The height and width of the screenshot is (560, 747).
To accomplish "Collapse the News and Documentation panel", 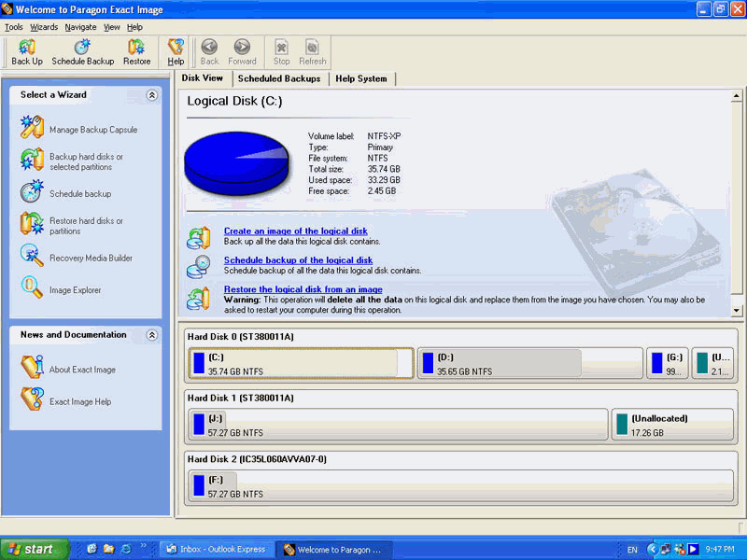I will tap(152, 335).
